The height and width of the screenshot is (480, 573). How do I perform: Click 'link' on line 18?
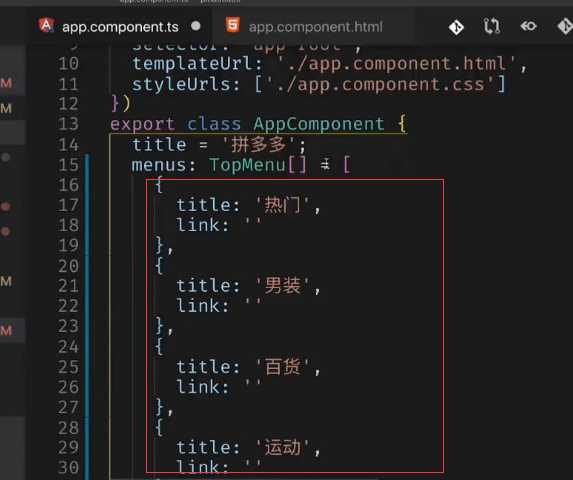(x=198, y=225)
